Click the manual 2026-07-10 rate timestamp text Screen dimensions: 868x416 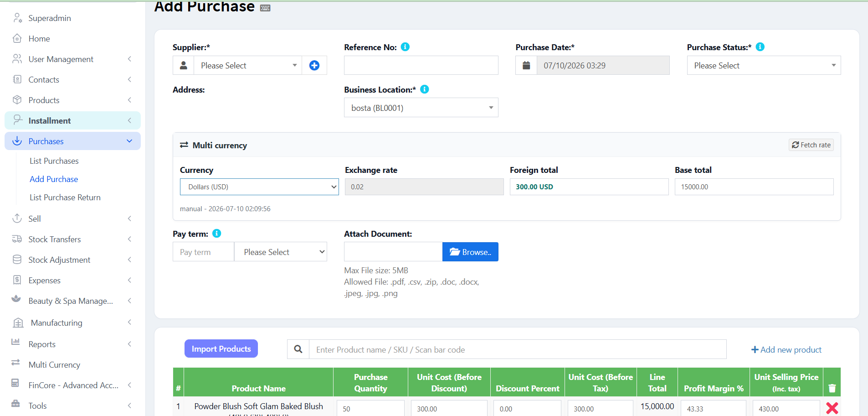coord(225,209)
